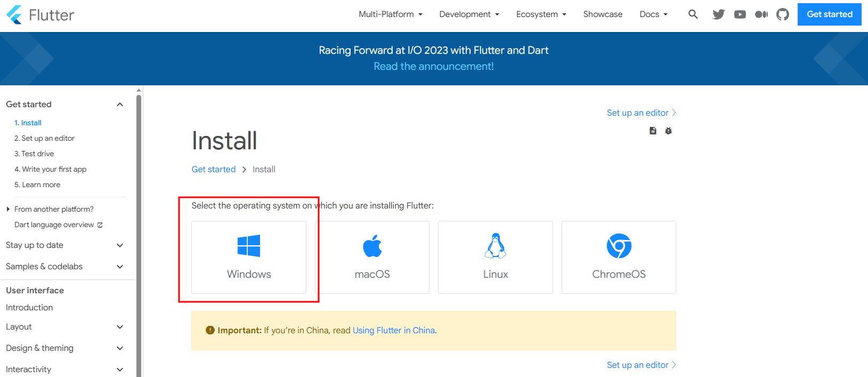View page source document icon
868x377 pixels.
tap(653, 131)
